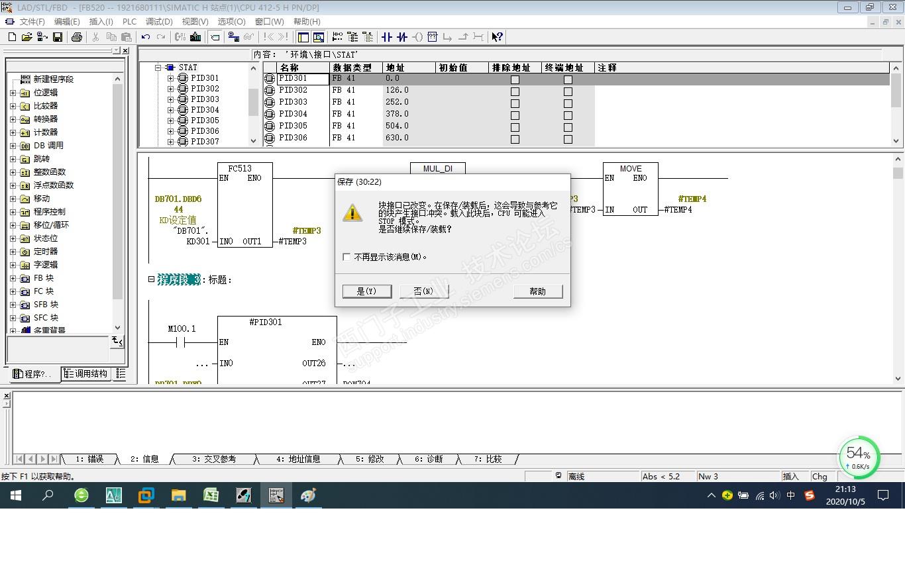
Task: Select 新建程序段 in the element tree
Action: 53,79
